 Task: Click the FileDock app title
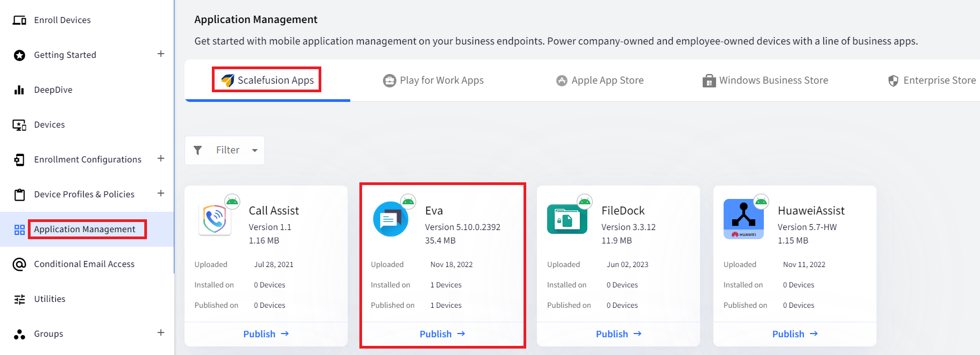(x=623, y=211)
